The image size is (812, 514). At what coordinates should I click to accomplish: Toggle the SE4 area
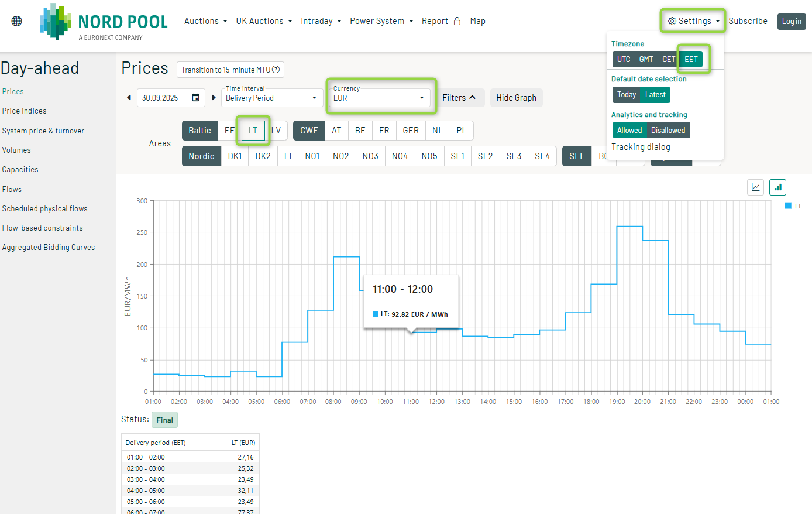(542, 156)
